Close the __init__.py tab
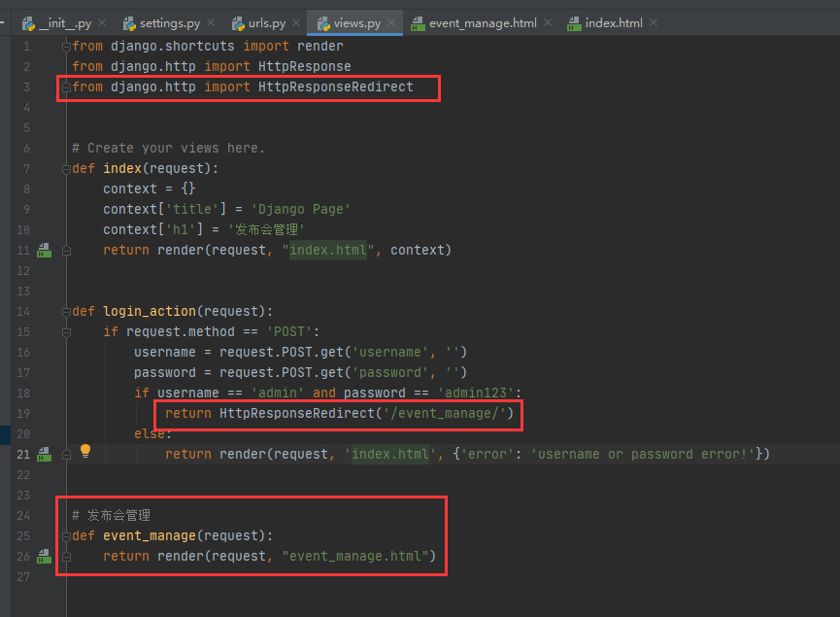 pos(102,22)
